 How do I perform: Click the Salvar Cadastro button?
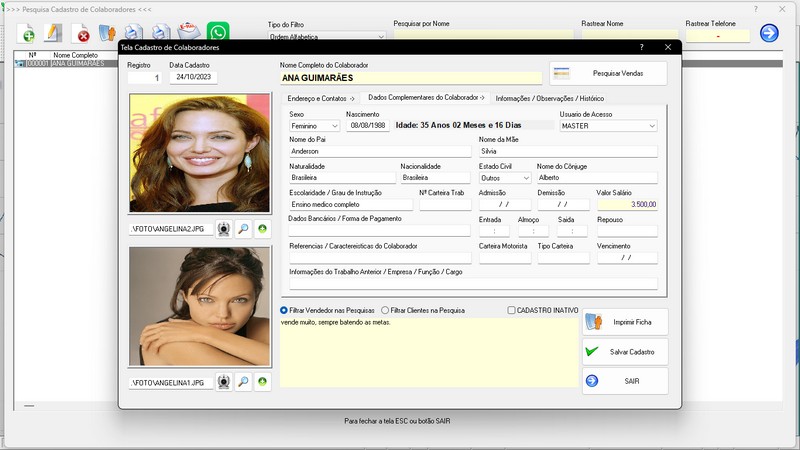click(x=625, y=352)
